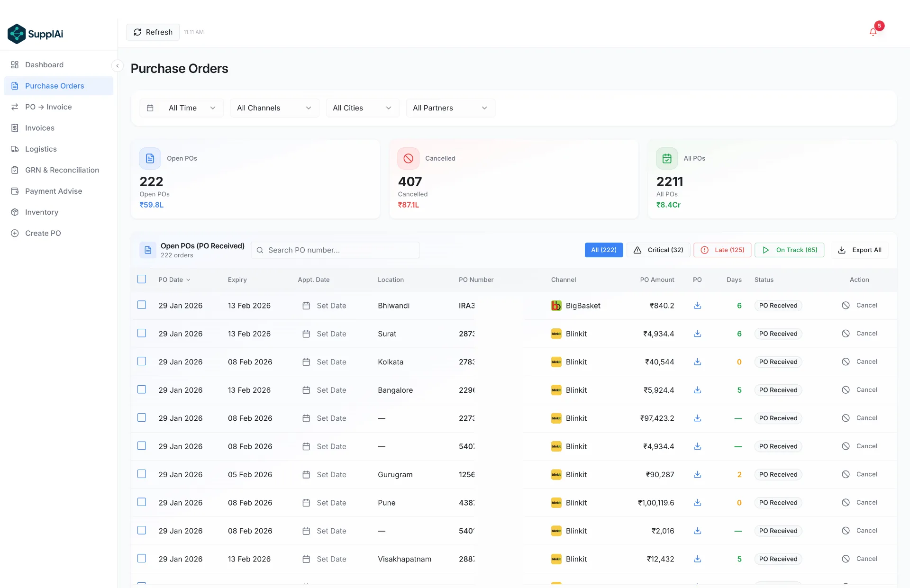
Task: Set Date for the Visakhapatnam row
Action: tap(324, 559)
